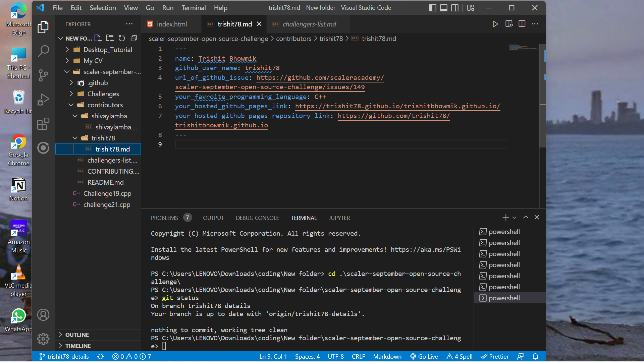The width and height of the screenshot is (644, 362).
Task: Open the Terminal menu
Action: tap(194, 7)
